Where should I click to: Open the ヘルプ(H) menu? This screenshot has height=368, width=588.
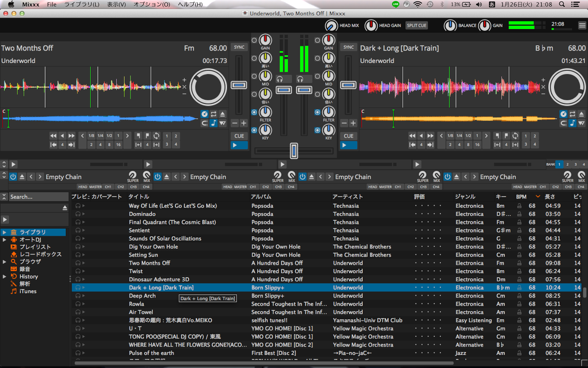(190, 4)
